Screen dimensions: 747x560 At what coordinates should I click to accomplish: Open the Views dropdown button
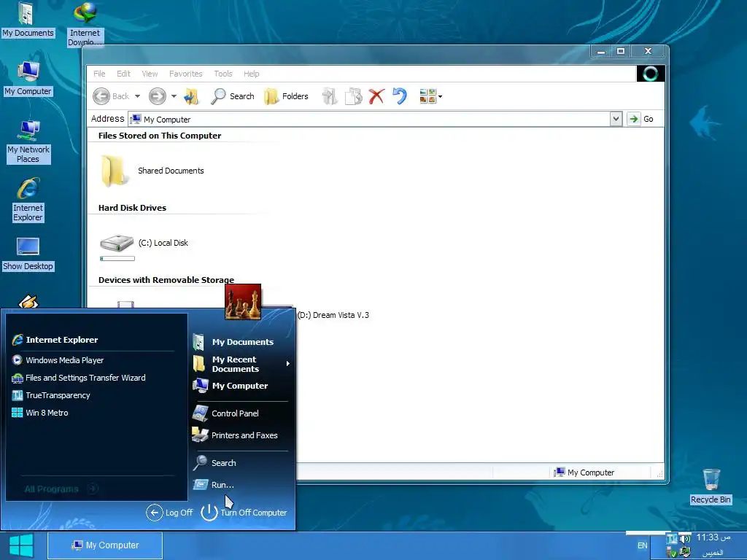(430, 96)
